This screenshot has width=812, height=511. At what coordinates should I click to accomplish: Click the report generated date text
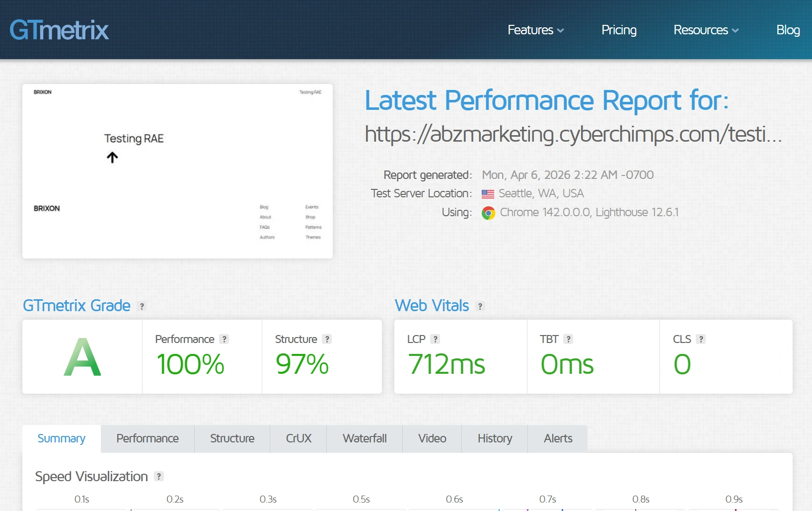(x=568, y=175)
